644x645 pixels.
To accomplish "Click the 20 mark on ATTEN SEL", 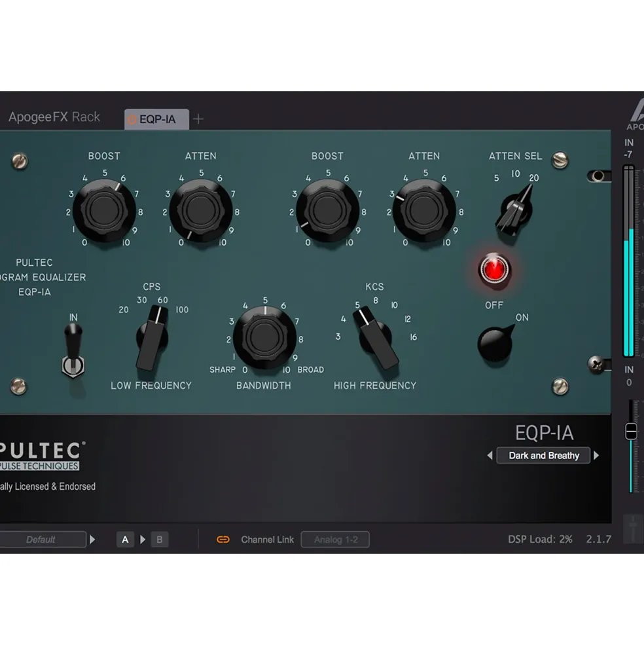I will pos(534,178).
